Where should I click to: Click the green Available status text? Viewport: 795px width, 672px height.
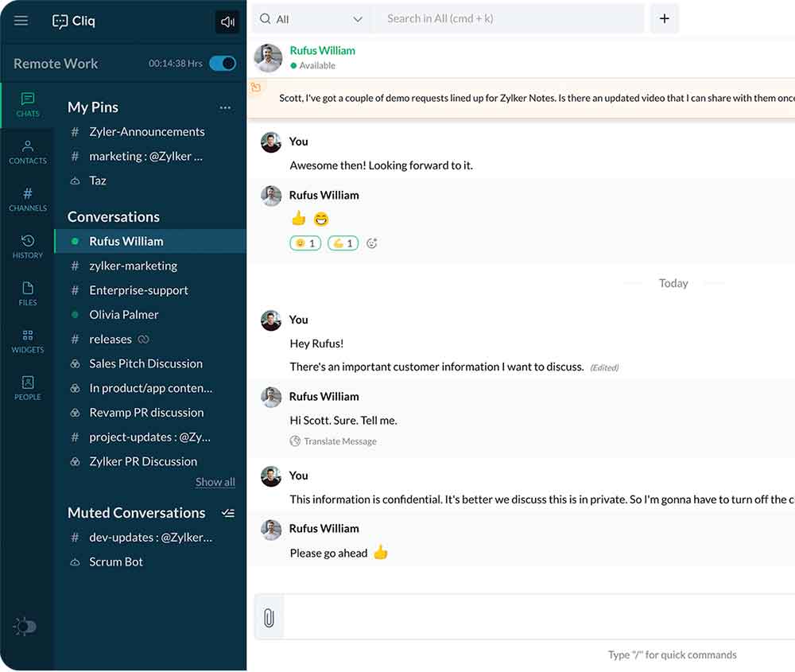coord(317,65)
